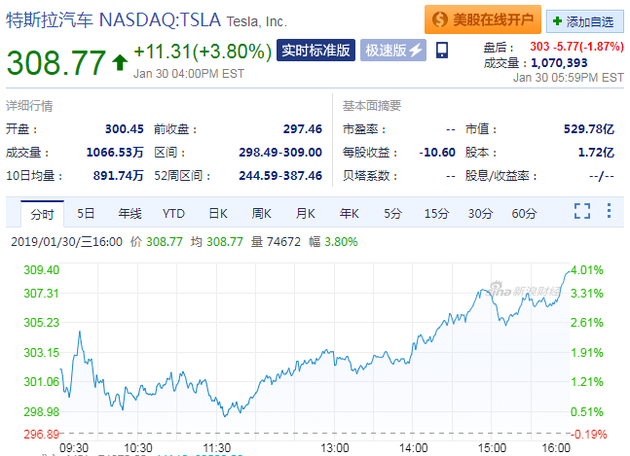Screen dimensions: 630x456
Task: Click the mobile phone version icon
Action: pos(442,51)
